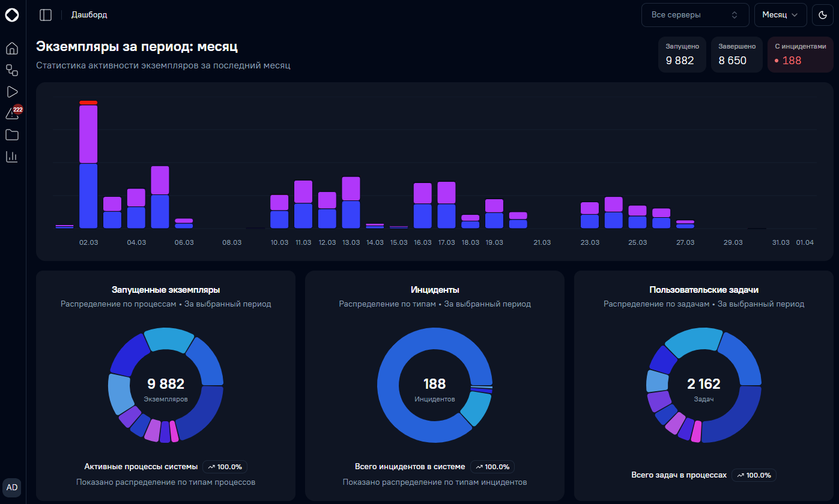
Task: Open the Home icon in the sidebar
Action: pos(12,49)
